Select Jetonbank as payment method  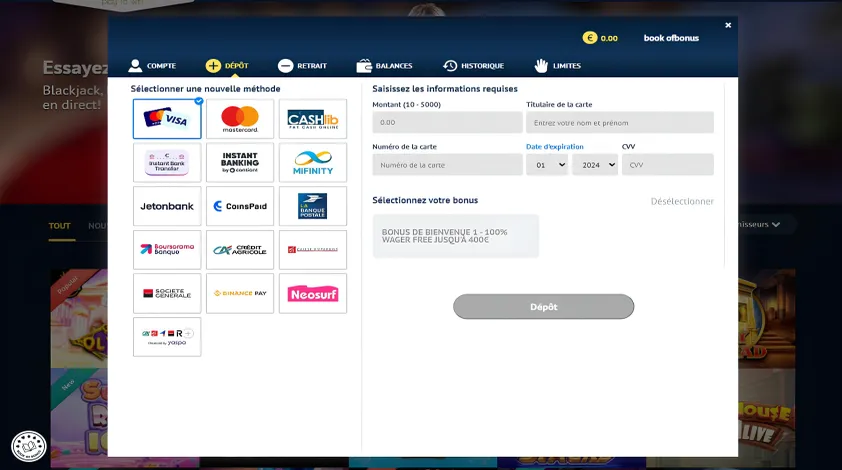click(167, 206)
